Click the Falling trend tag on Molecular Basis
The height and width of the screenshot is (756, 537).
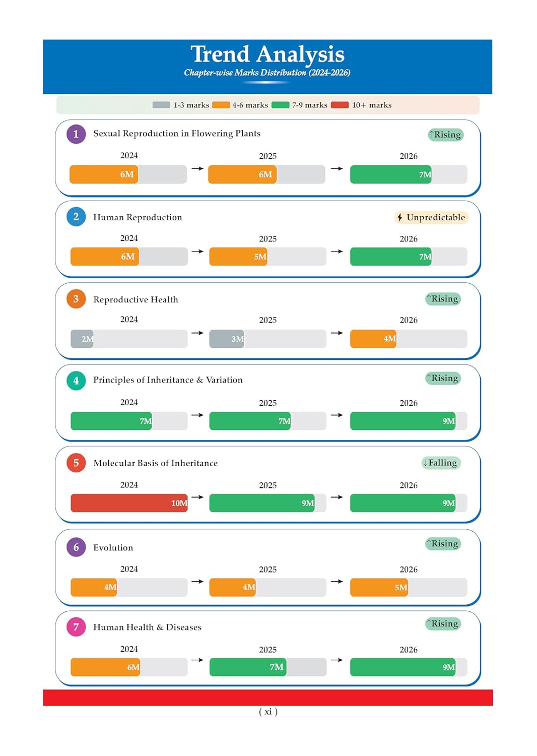441,463
